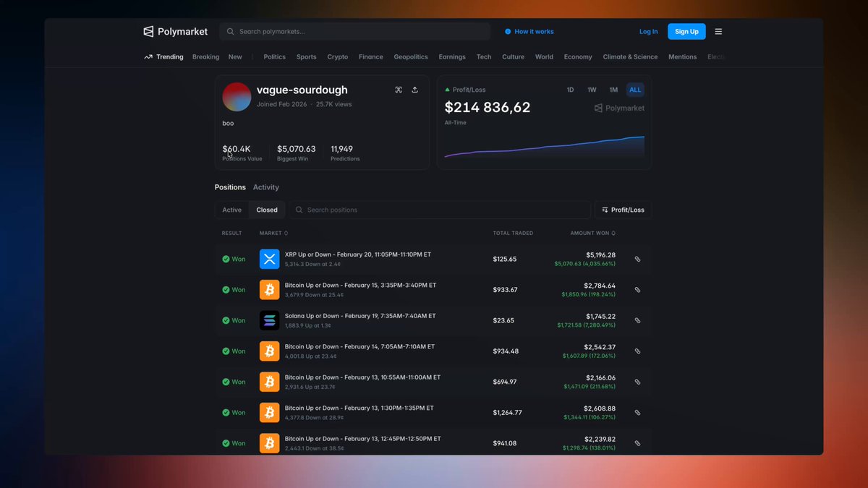Open the Mentions category
868x488 pixels.
[x=682, y=56]
